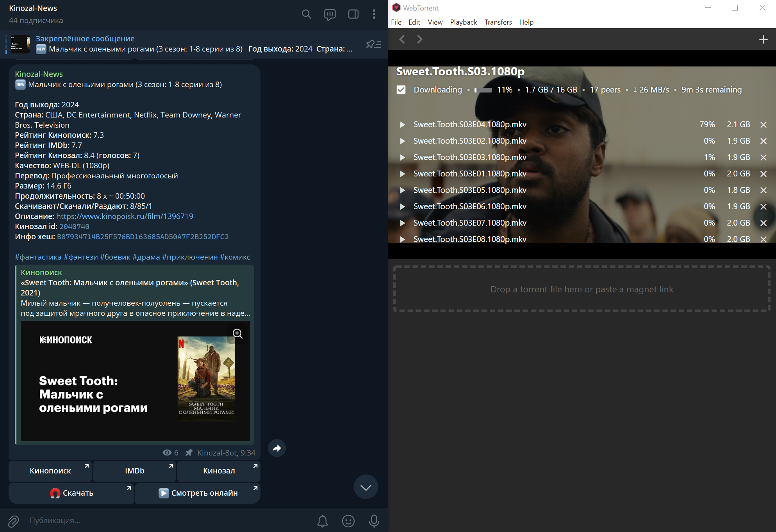776x532 pixels.
Task: Open the Edit menu
Action: tap(414, 22)
